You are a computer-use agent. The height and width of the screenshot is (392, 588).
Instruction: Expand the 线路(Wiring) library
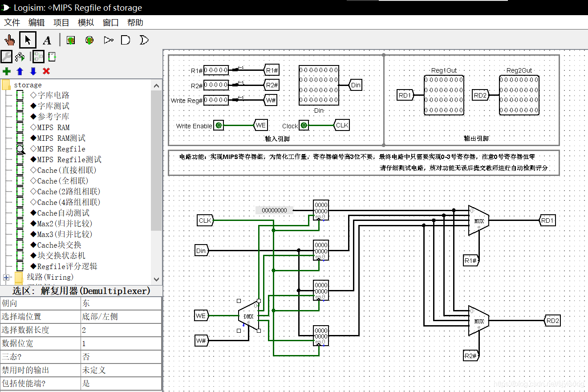(6, 277)
